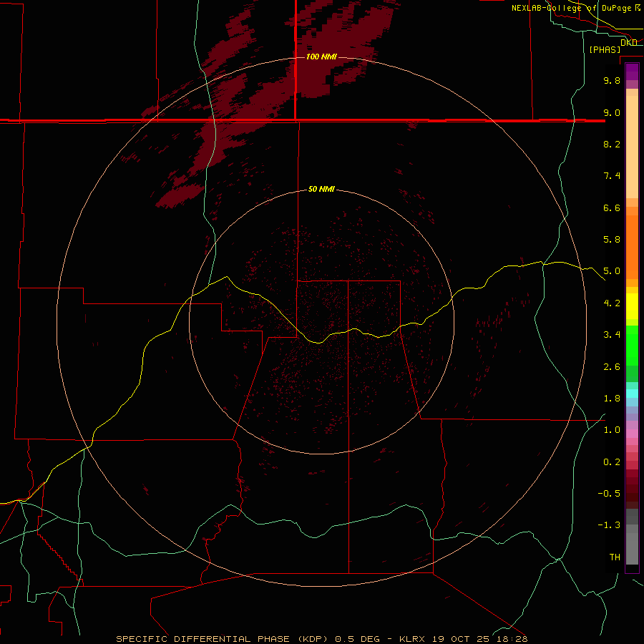This screenshot has height=644, width=644.
Task: Click the 3.4 scale value
Action: 612,335
